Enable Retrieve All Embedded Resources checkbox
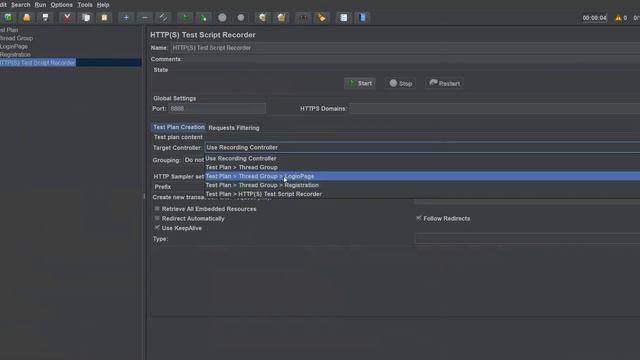Viewport: 640px width, 360px height. pos(157,209)
